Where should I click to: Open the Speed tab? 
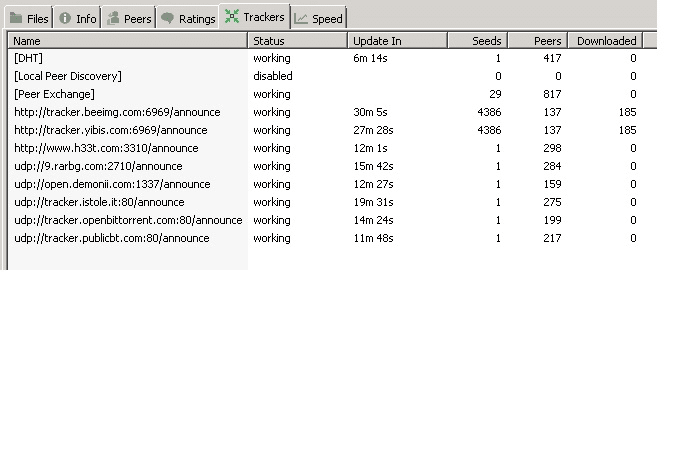pos(318,18)
